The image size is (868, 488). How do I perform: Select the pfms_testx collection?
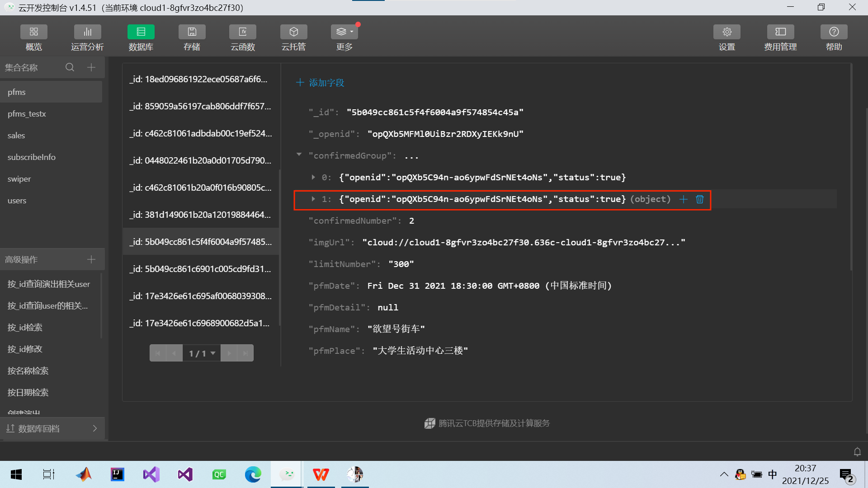(x=51, y=114)
